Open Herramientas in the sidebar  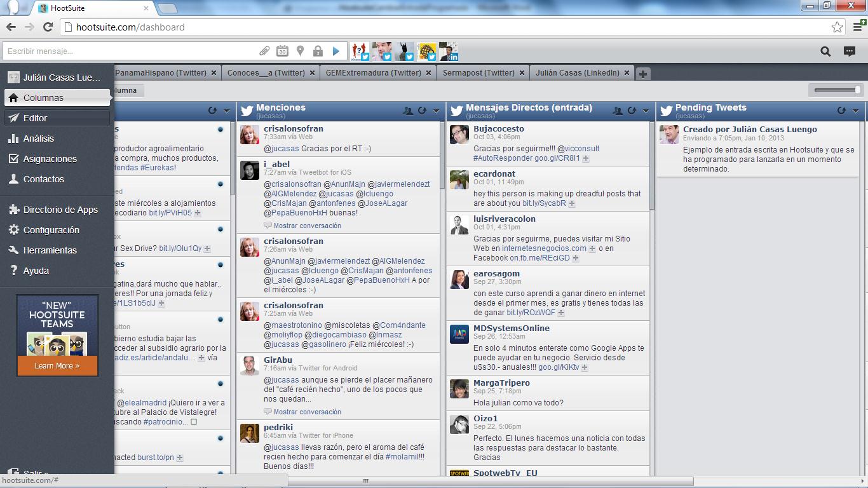click(57, 250)
